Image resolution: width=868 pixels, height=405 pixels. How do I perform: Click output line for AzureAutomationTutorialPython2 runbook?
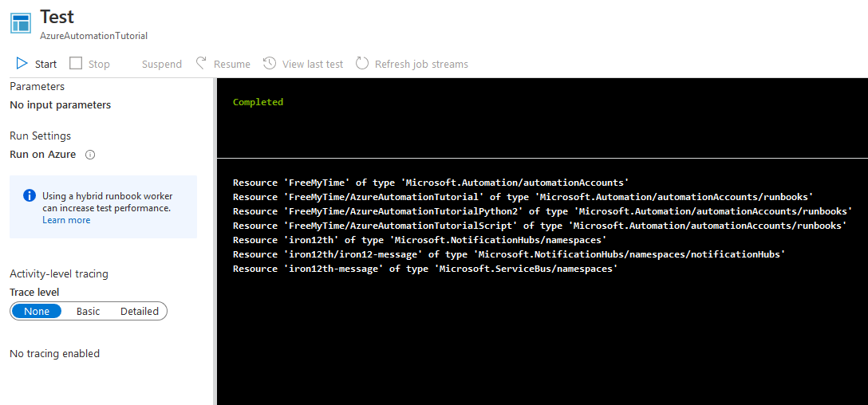point(542,211)
